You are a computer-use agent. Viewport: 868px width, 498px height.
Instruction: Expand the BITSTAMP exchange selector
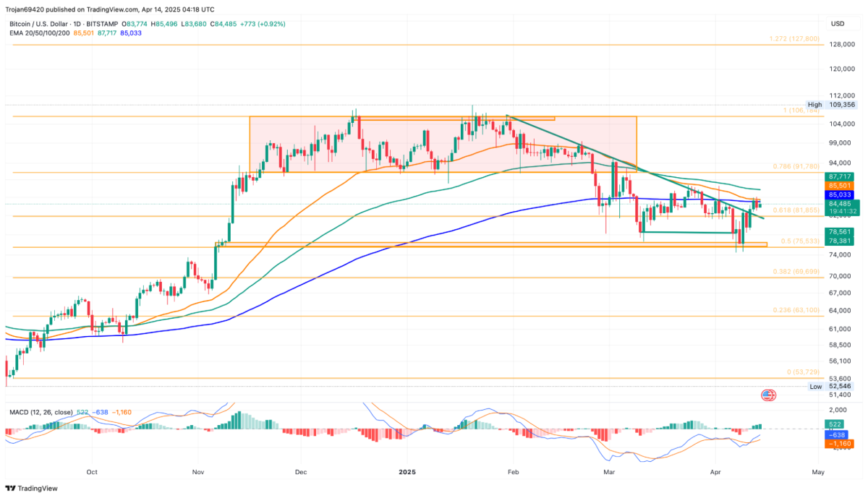pyautogui.click(x=102, y=23)
